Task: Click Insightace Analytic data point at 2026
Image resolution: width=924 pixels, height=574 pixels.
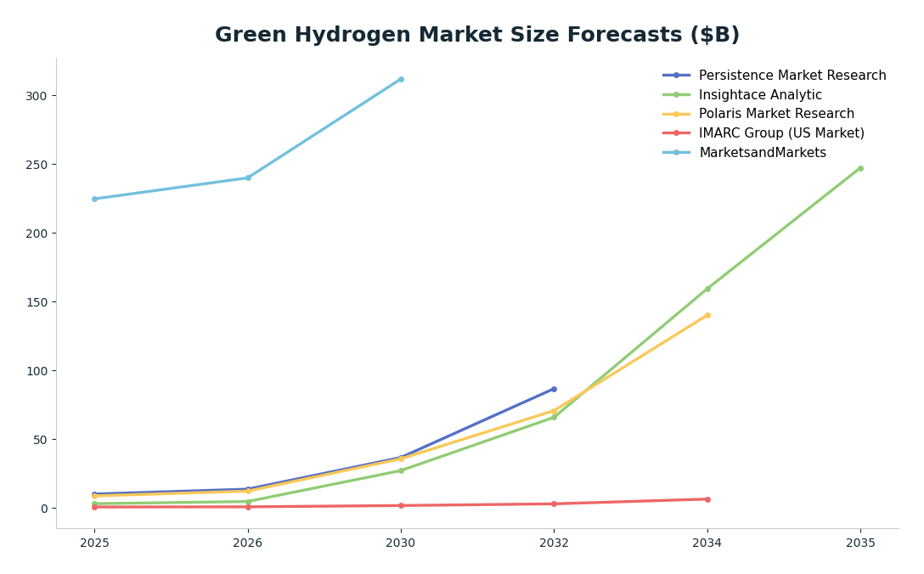Action: (248, 502)
